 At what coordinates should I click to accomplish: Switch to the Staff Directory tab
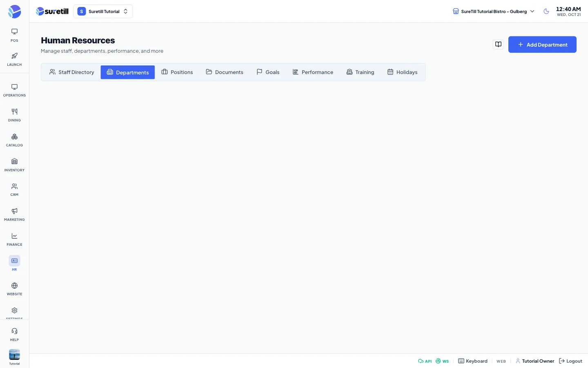(71, 72)
